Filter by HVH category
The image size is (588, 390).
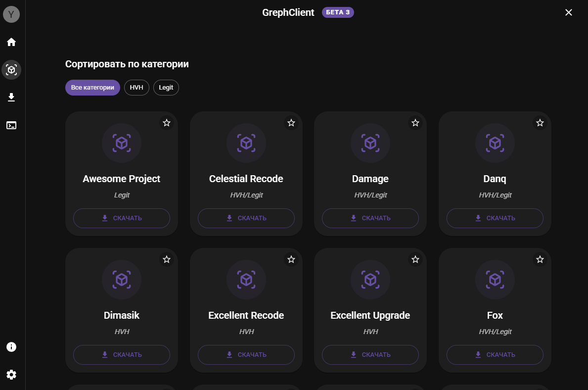click(136, 88)
